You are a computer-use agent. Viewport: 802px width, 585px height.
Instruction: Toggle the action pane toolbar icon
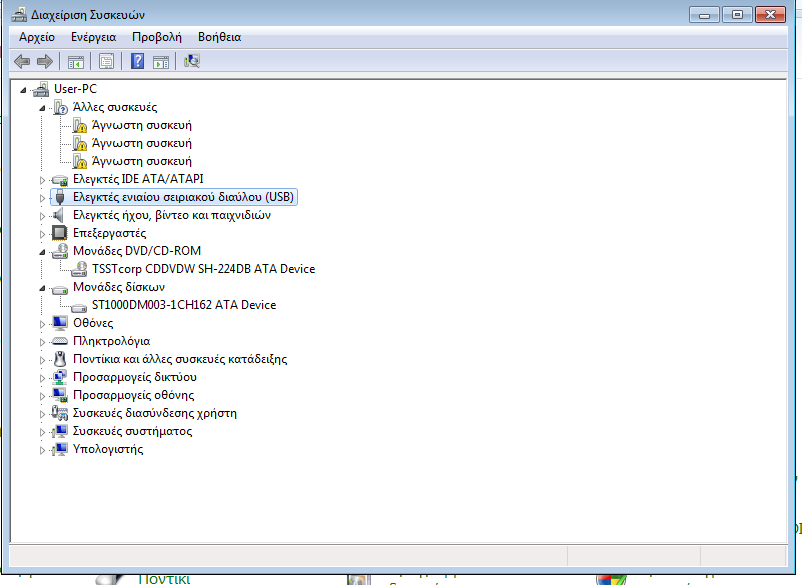click(161, 62)
